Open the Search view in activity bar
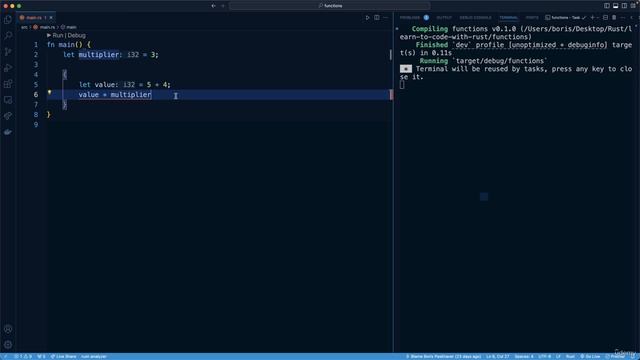The height and width of the screenshot is (360, 640). (8, 36)
